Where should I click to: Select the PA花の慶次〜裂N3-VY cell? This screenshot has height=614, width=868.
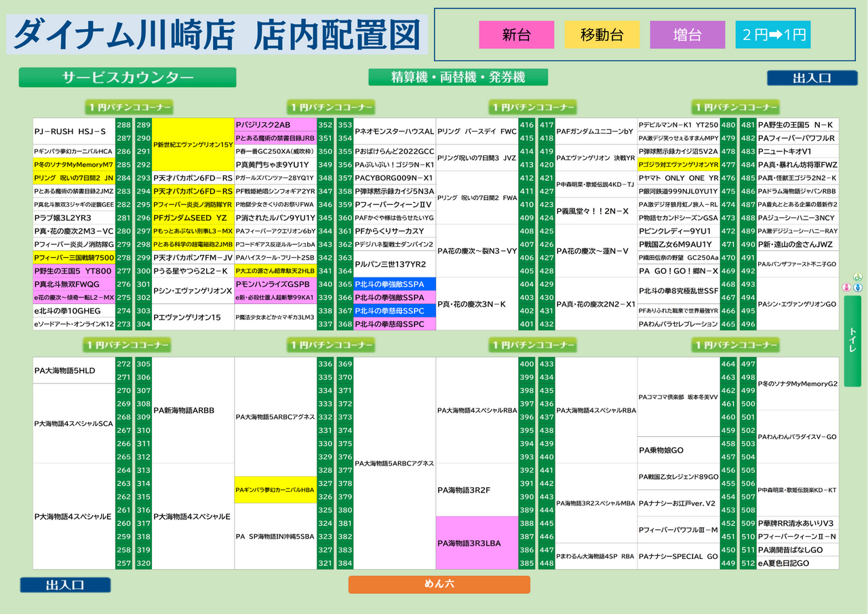click(x=477, y=251)
